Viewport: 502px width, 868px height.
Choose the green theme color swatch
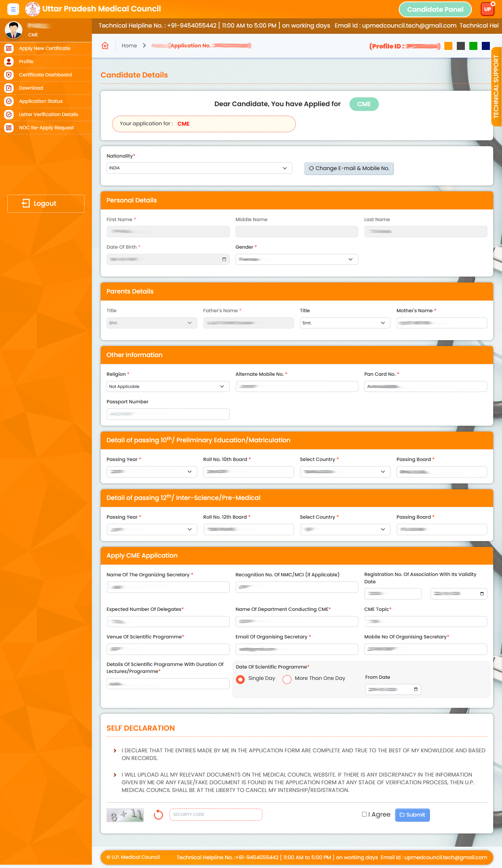(473, 46)
